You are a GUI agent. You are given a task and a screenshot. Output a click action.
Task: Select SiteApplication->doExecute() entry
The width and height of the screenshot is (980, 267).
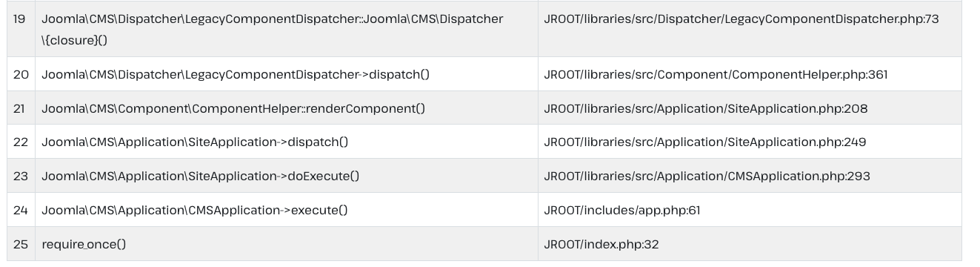[x=201, y=176]
